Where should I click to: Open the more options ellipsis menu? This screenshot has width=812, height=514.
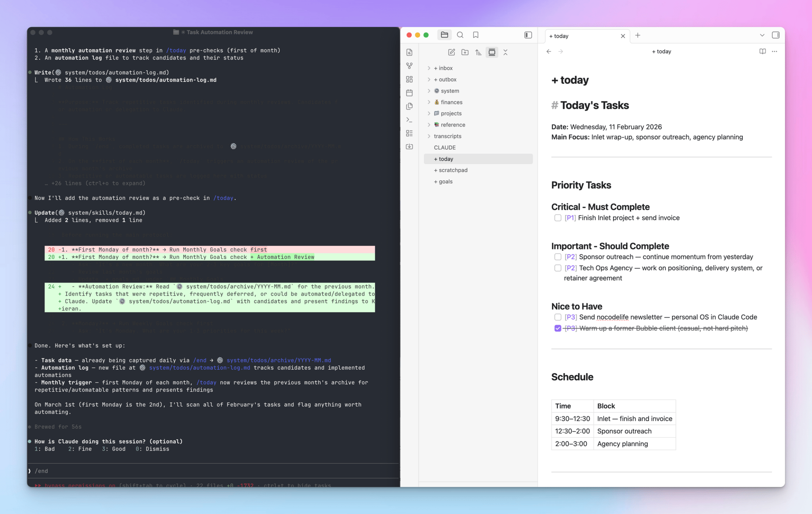tap(775, 51)
